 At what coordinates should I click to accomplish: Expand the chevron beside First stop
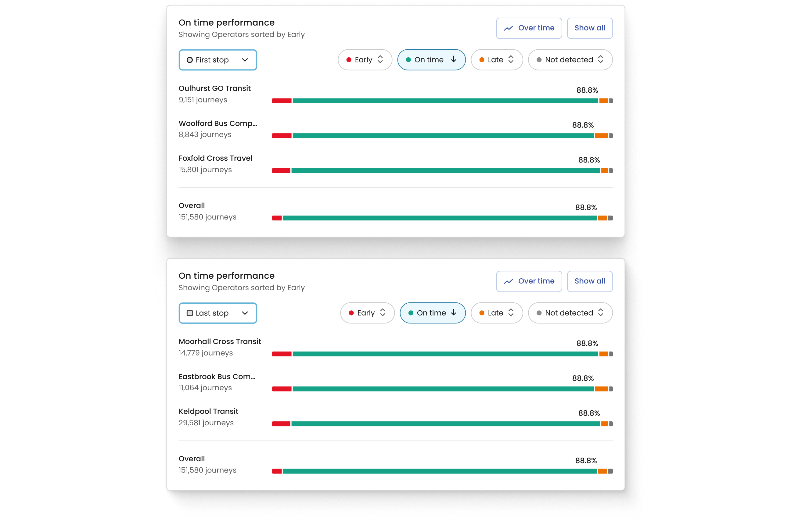[x=245, y=60]
